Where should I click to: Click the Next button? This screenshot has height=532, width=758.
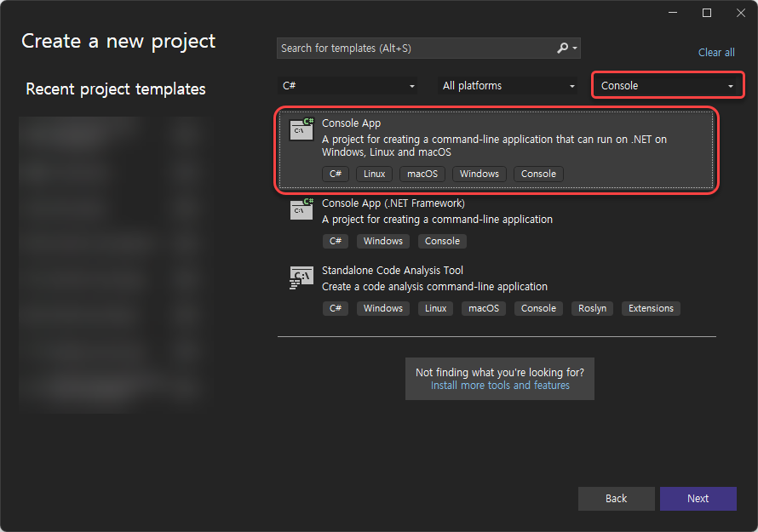tap(698, 499)
